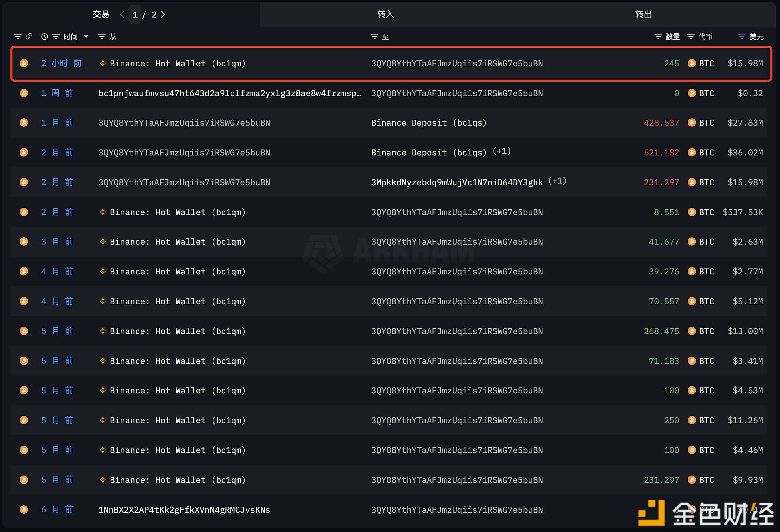Click the 1 月 前 timestamp
Image resolution: width=780 pixels, height=532 pixels.
click(x=57, y=123)
